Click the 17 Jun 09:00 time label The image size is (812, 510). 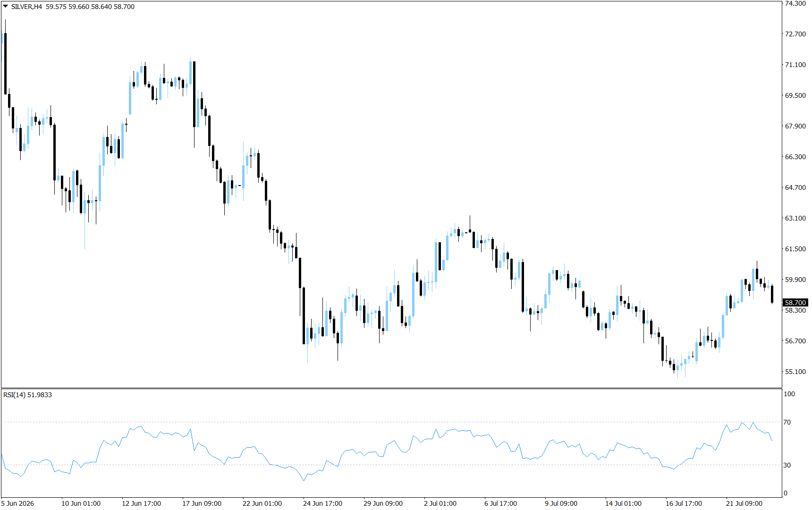202,503
